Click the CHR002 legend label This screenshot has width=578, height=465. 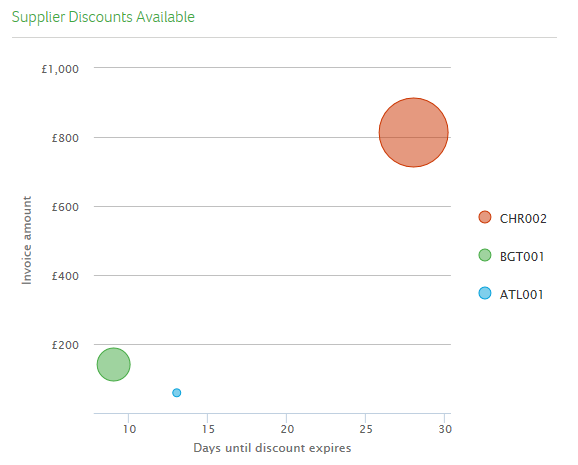click(x=523, y=219)
